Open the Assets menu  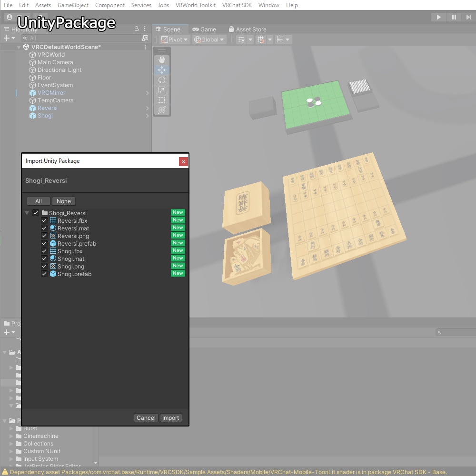click(43, 5)
